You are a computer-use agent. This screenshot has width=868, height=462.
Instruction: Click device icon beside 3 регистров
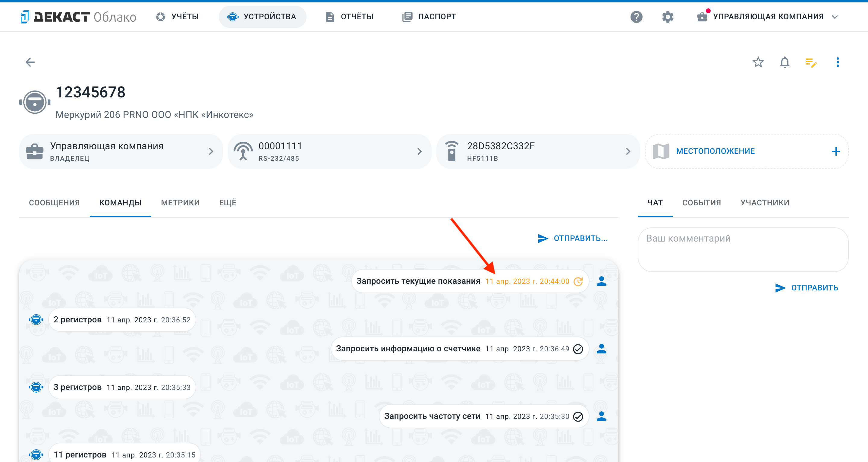36,387
